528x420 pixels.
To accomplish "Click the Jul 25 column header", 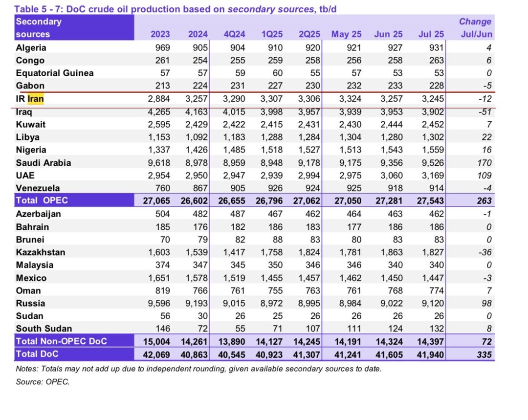I will coord(431,34).
